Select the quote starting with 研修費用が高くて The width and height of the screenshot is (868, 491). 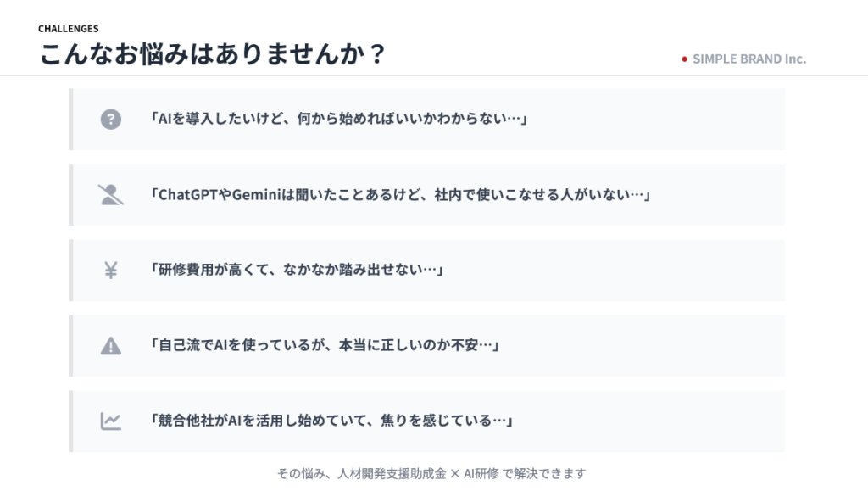(x=298, y=271)
